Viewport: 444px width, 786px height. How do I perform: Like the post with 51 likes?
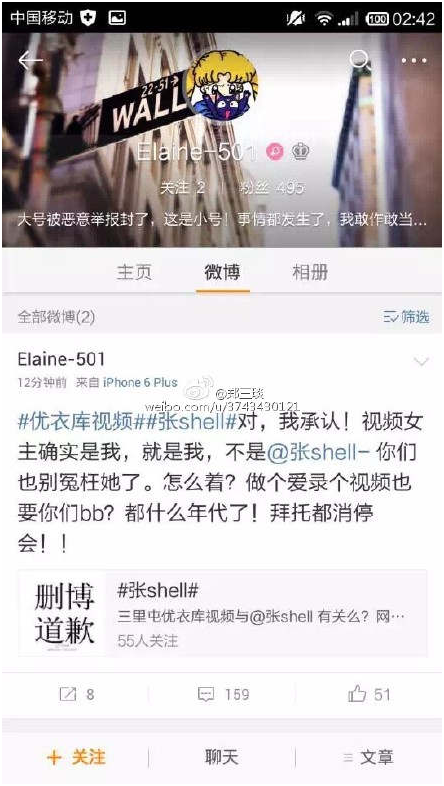click(x=369, y=694)
